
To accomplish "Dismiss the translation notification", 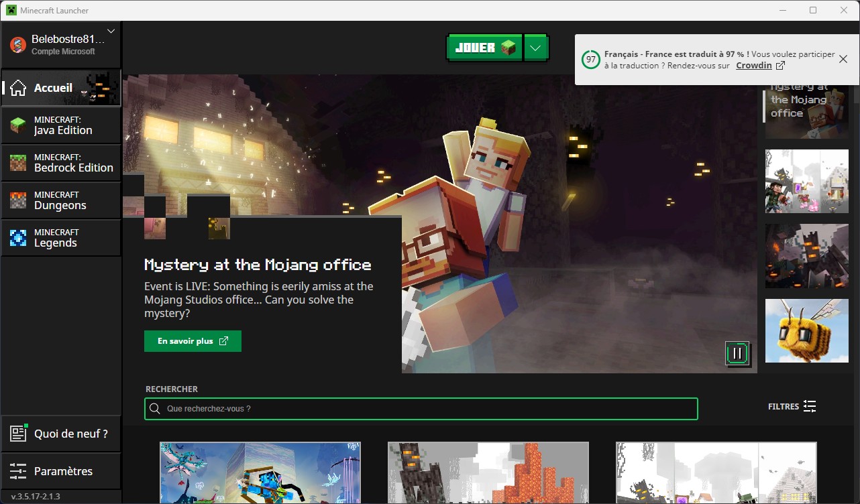I will (843, 59).
